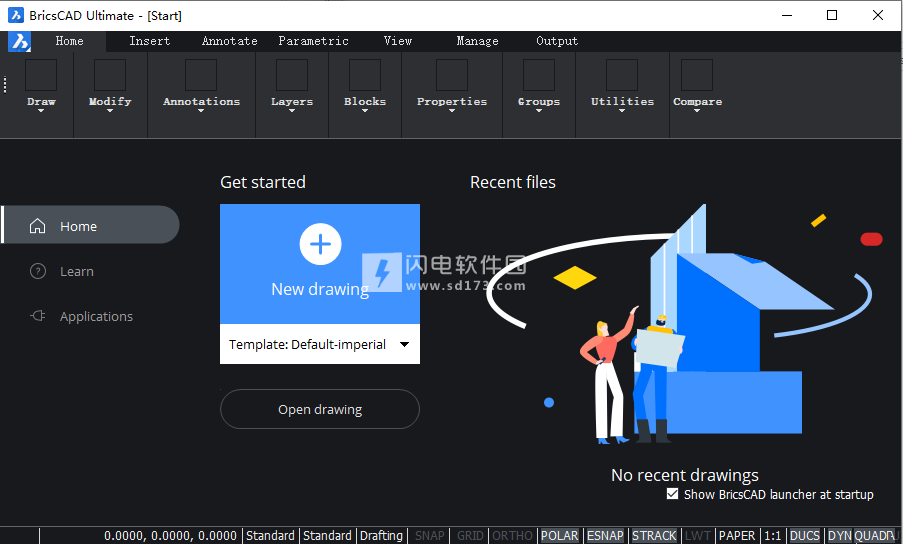This screenshot has width=903, height=544.
Task: Open the Parametric ribbon tab
Action: click(x=313, y=41)
